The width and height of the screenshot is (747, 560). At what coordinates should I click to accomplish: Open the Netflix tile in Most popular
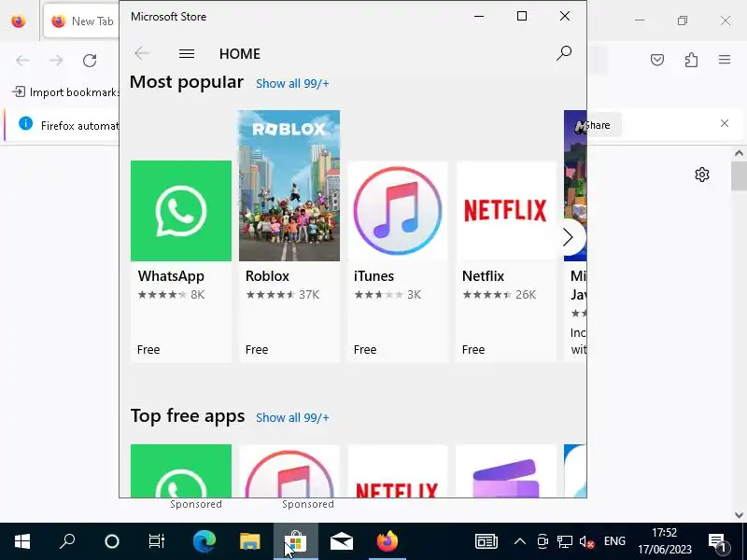point(506,261)
